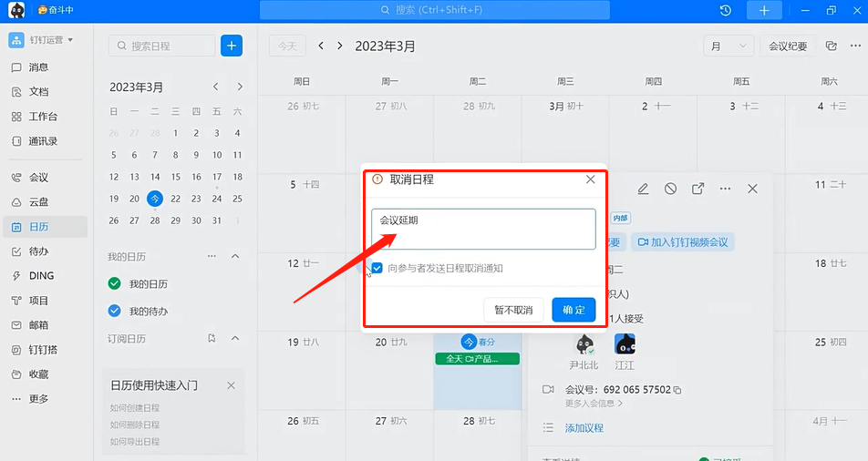Image resolution: width=868 pixels, height=461 pixels.
Task: Open 工作台 in the sidebar
Action: click(x=45, y=117)
